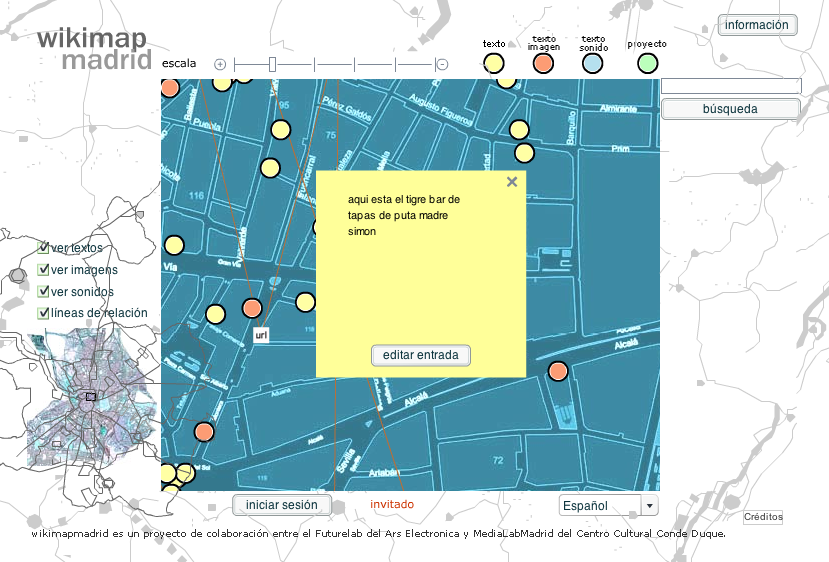This screenshot has height=562, width=829.
Task: Click iniciar sesión button
Action: [282, 505]
